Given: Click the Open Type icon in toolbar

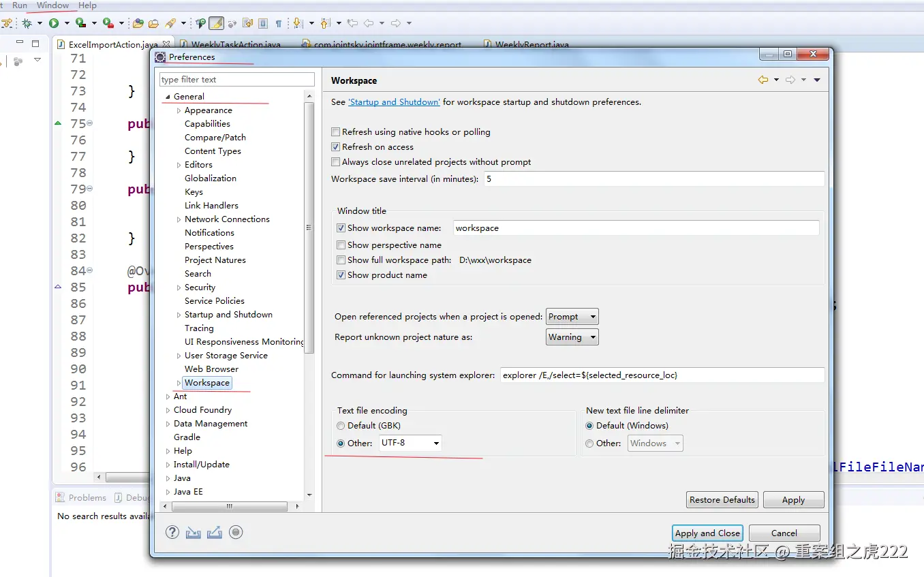Looking at the screenshot, I should tap(138, 23).
